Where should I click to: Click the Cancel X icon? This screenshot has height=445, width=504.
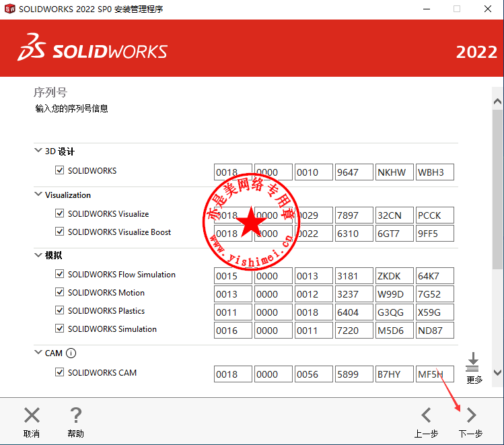(x=32, y=415)
